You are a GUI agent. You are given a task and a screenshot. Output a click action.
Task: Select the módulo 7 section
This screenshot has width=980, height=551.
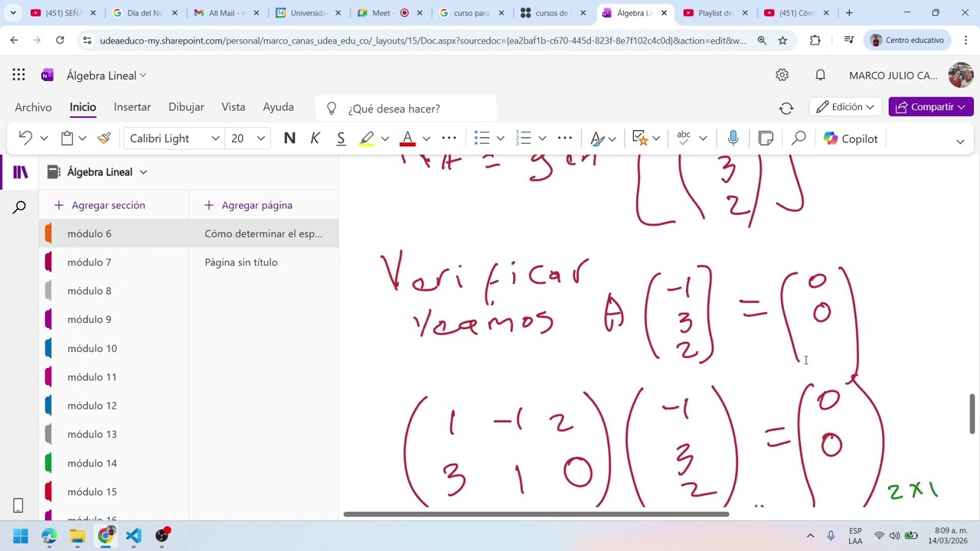(x=115, y=262)
